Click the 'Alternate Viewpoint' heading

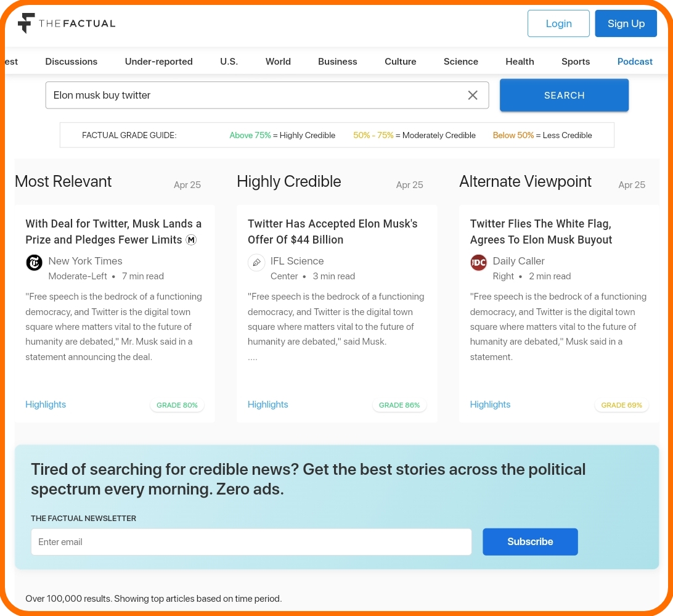[x=525, y=182]
